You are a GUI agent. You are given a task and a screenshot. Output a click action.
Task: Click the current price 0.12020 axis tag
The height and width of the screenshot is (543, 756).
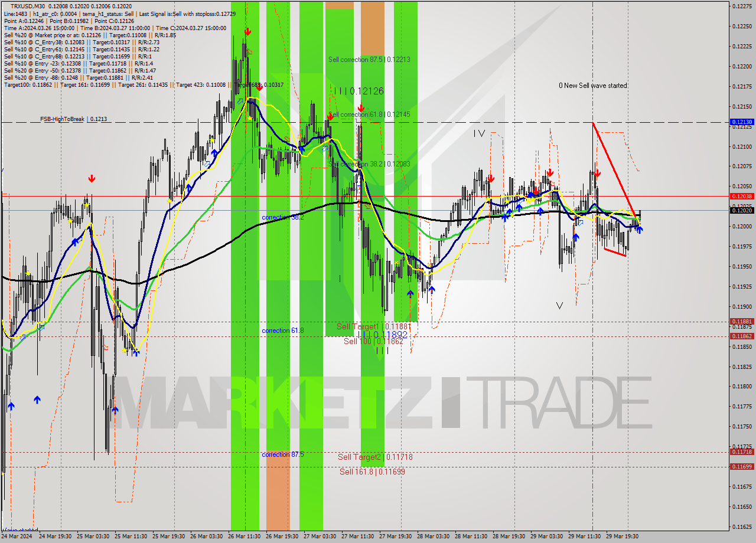coord(742,210)
